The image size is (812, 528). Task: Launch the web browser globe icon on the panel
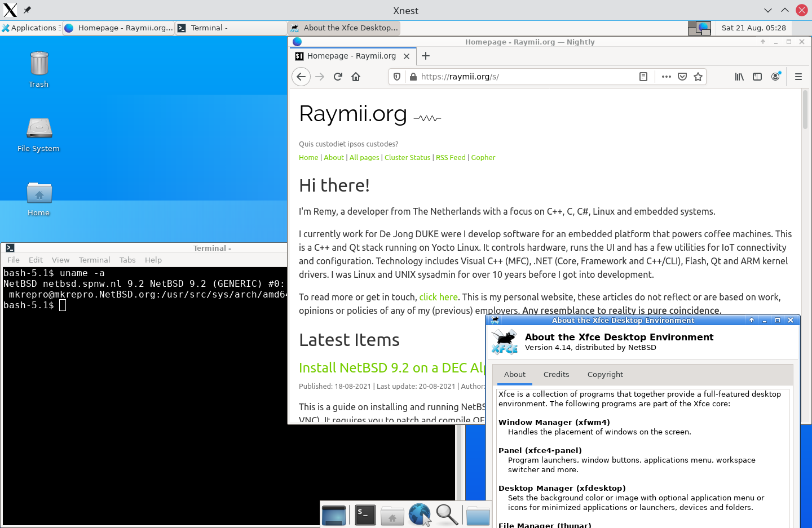click(x=420, y=514)
